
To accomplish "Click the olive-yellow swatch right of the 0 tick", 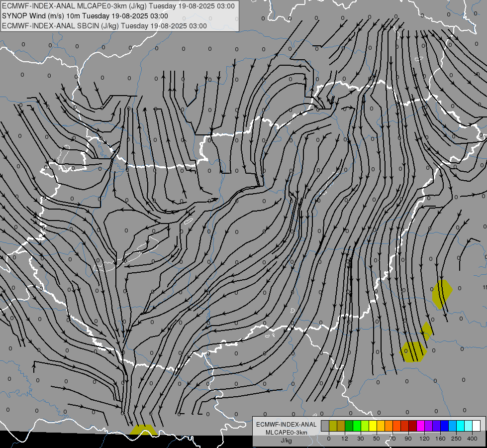I will click(x=333, y=426).
